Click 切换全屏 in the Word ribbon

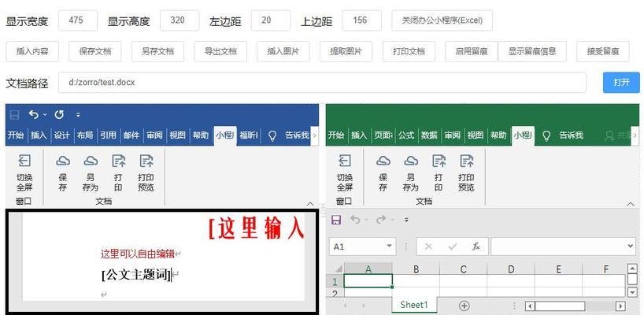(24, 173)
